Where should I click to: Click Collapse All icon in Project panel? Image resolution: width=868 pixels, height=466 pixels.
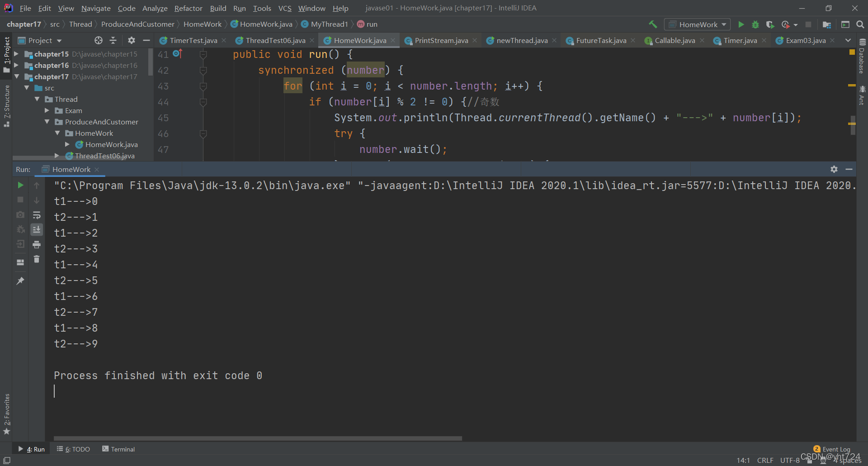point(113,40)
